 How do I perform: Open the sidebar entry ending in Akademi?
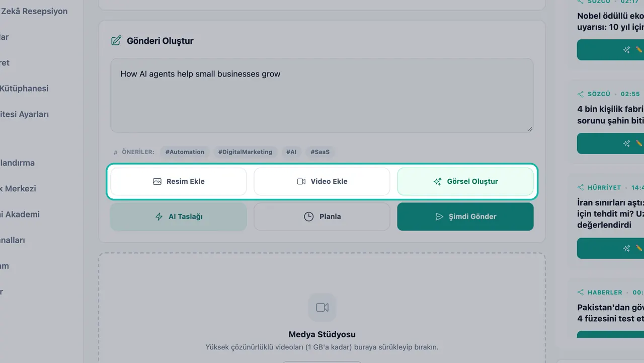20,214
